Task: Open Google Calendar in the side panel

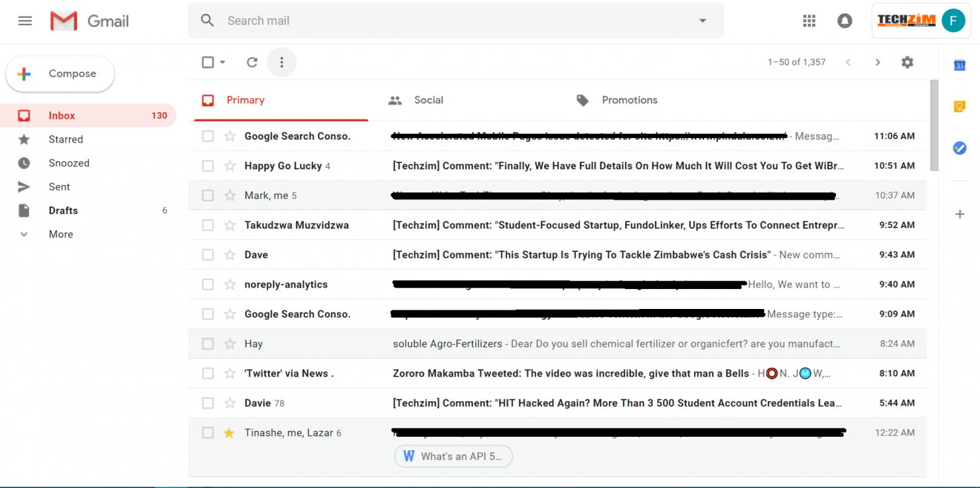Action: pyautogui.click(x=959, y=65)
